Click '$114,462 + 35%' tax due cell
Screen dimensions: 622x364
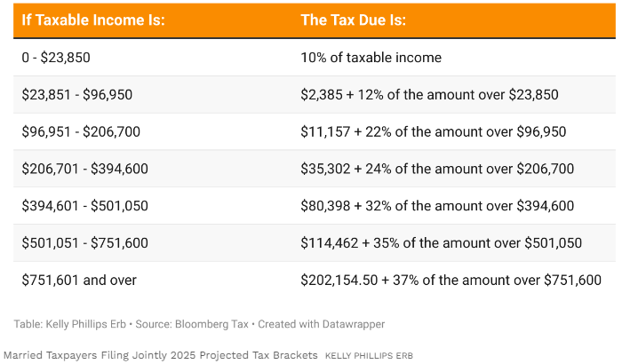pyautogui.click(x=441, y=243)
